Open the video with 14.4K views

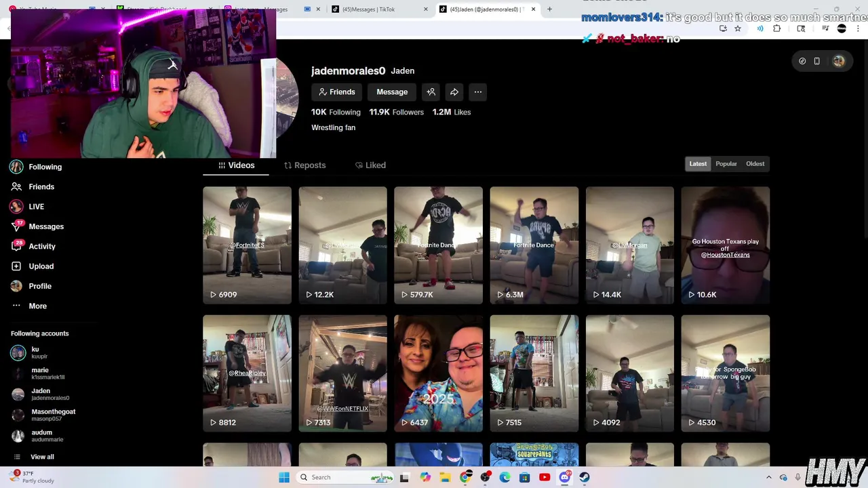[630, 245]
